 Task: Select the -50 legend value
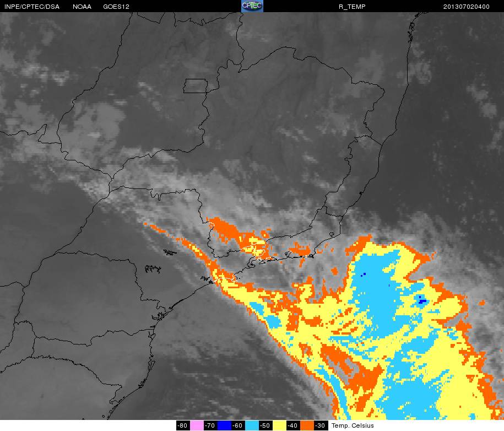click(265, 425)
